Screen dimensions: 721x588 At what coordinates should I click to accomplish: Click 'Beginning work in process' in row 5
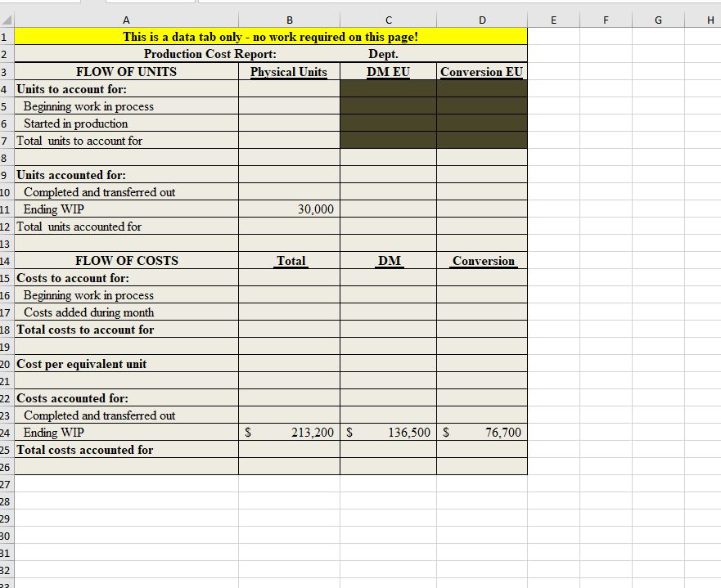click(127, 106)
